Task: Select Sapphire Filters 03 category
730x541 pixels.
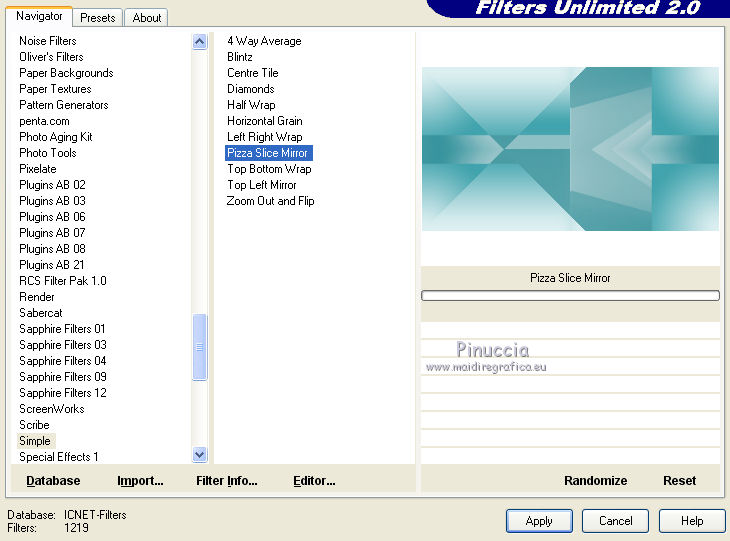Action: coord(63,345)
